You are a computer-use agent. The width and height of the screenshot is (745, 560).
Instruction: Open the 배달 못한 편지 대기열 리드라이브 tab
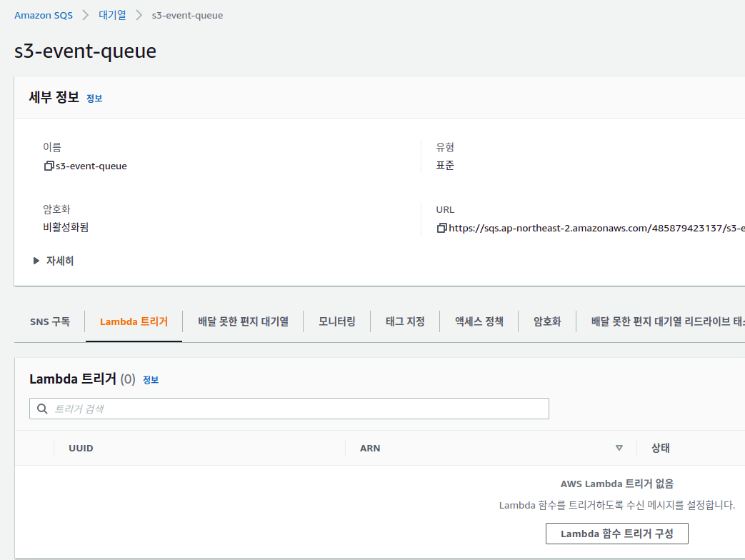point(667,321)
